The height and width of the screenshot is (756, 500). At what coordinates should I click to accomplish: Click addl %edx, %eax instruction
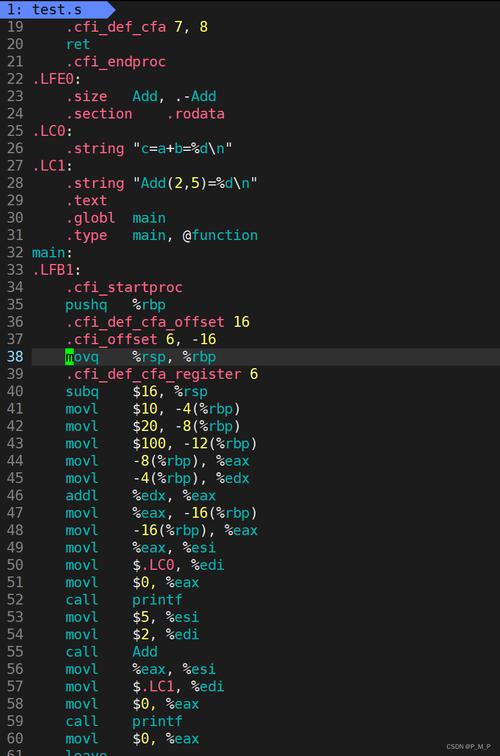pos(140,496)
